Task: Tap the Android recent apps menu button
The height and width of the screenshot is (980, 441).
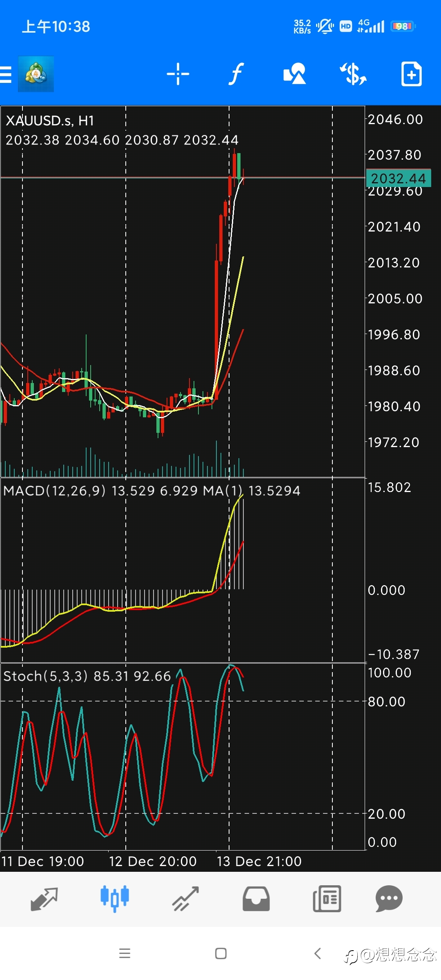Action: tap(125, 953)
